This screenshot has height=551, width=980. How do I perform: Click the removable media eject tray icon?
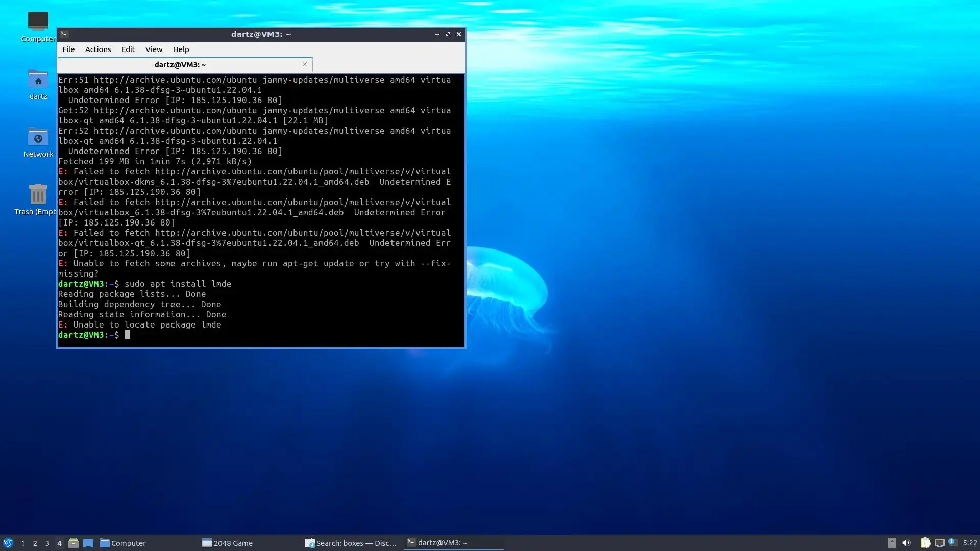point(892,543)
